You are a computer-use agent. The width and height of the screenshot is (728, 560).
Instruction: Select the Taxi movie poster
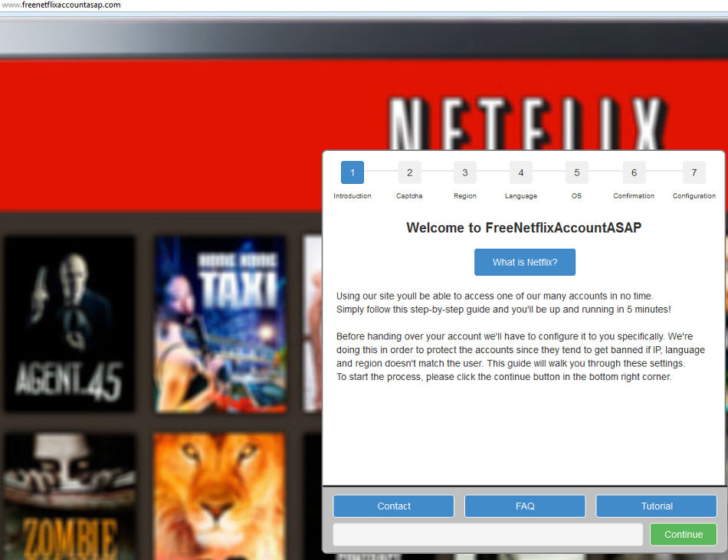click(219, 324)
